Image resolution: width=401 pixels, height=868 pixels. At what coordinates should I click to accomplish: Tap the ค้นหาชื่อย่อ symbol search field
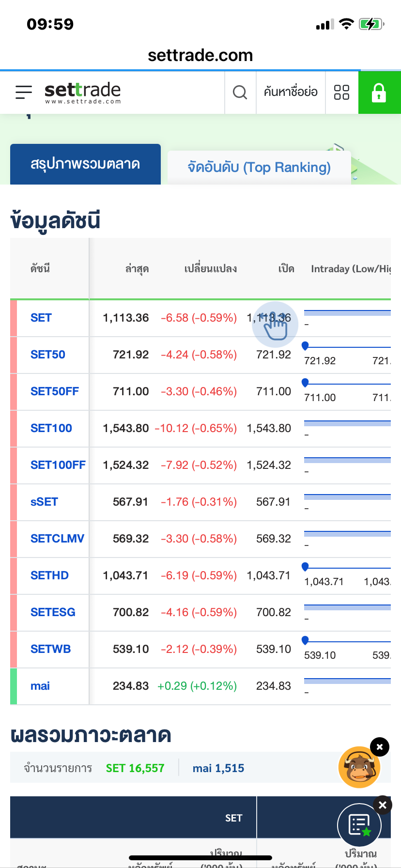tap(291, 92)
